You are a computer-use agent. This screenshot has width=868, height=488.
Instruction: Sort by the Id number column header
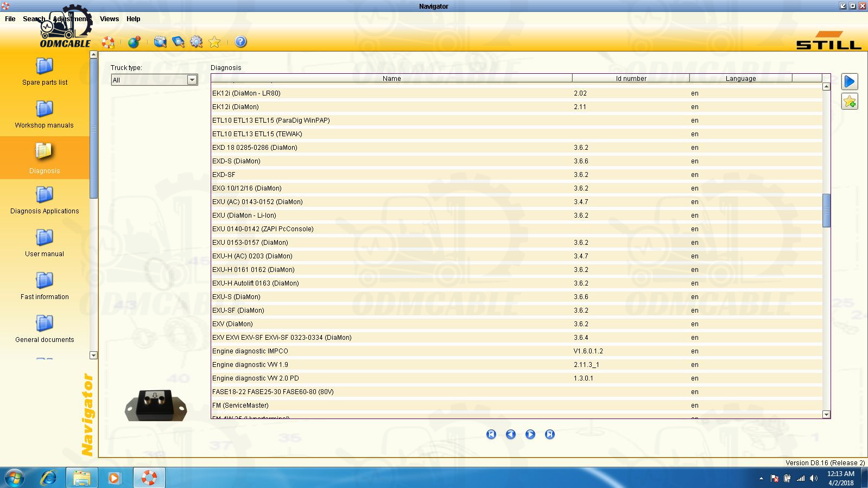631,78
